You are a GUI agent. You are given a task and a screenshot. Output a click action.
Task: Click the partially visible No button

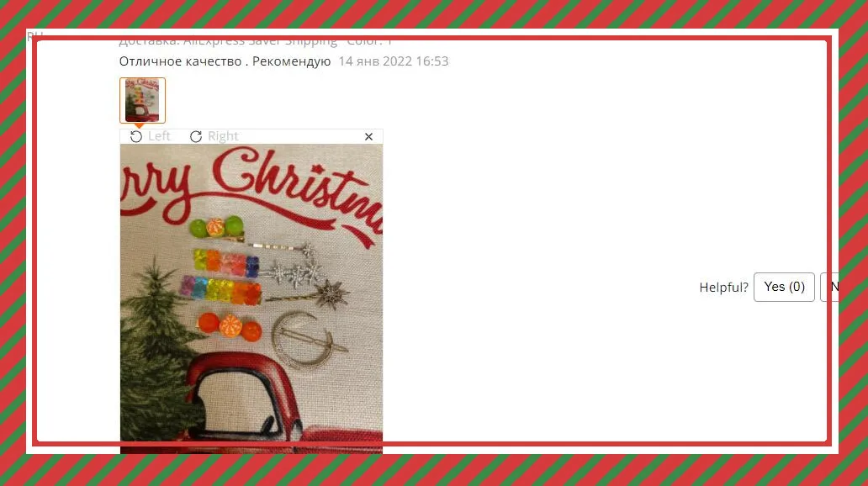[831, 287]
